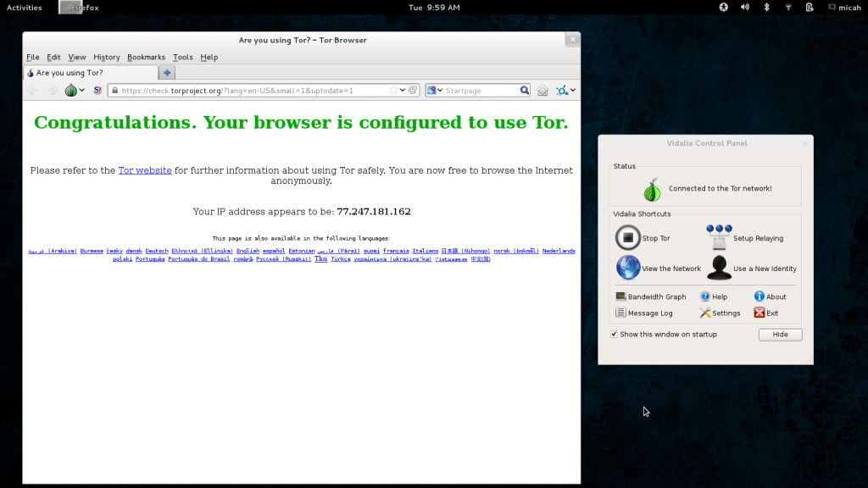The height and width of the screenshot is (488, 868).
Task: Switch page language to français
Action: tap(396, 251)
